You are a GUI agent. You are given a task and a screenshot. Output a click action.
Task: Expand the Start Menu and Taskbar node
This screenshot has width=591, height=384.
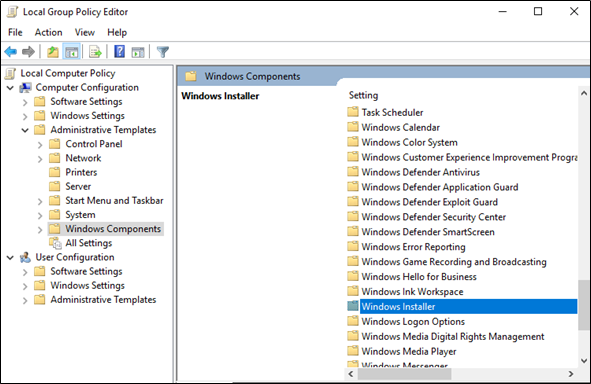(40, 202)
